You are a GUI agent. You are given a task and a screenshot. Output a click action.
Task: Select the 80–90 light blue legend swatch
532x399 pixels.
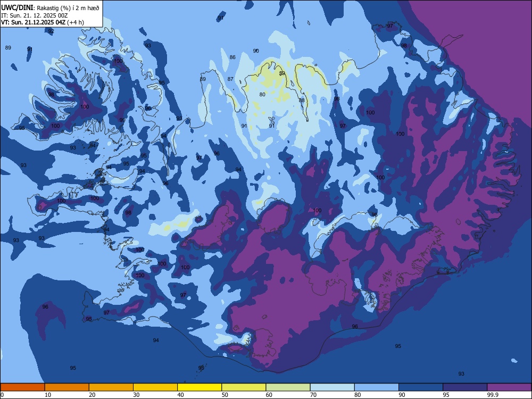tap(377, 387)
